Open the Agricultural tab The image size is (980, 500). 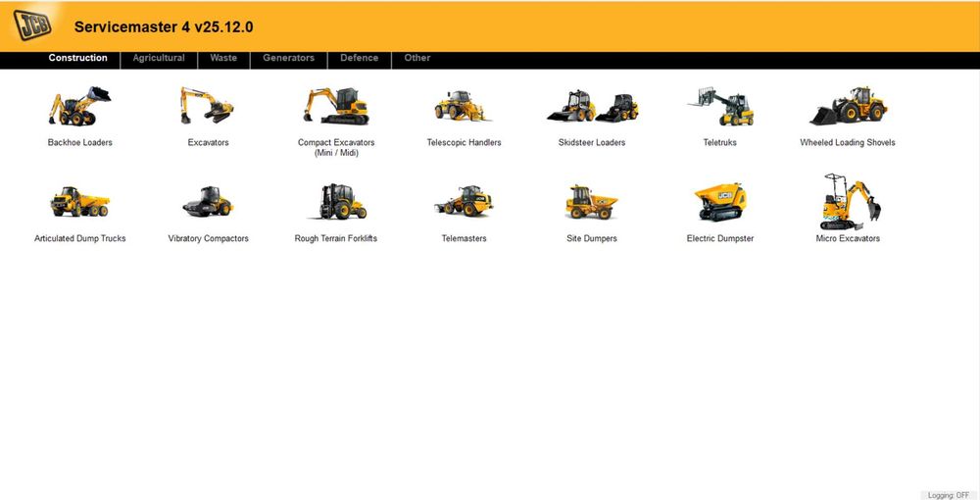[x=159, y=58]
